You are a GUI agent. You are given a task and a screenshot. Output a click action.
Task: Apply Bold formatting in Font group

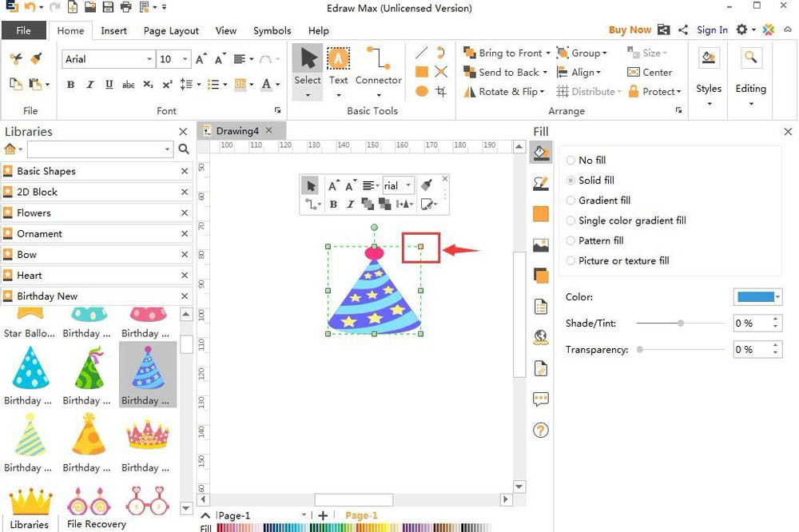(70, 85)
